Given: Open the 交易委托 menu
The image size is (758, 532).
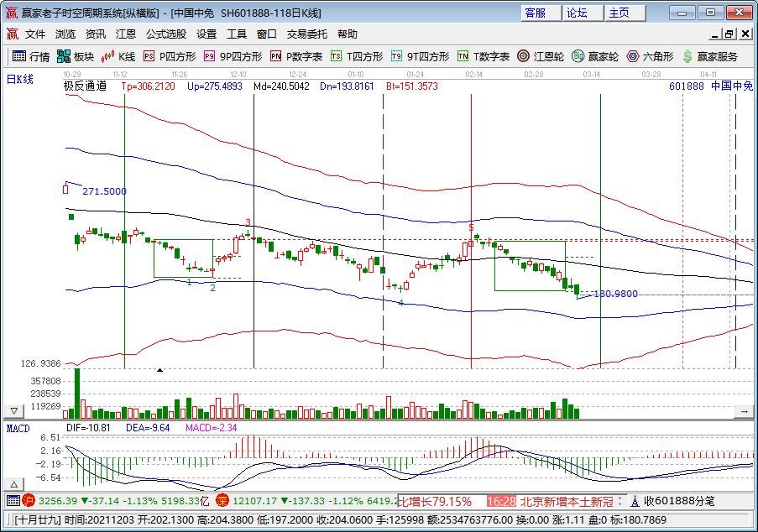Looking at the screenshot, I should (x=307, y=34).
